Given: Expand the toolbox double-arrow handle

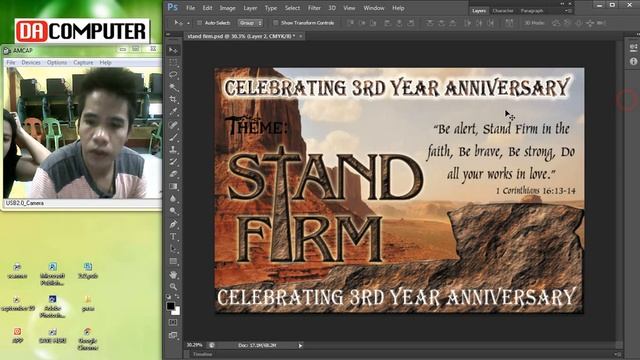Looking at the screenshot, I should pos(169,35).
